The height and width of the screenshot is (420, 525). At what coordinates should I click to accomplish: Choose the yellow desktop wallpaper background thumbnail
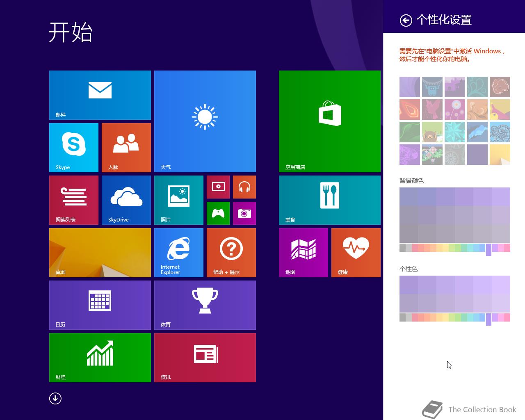pos(500,155)
